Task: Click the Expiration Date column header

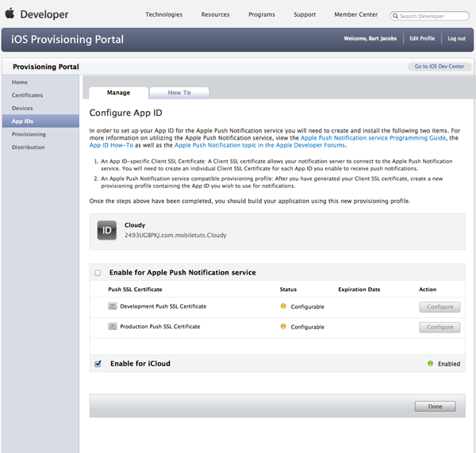Action: coord(359,290)
